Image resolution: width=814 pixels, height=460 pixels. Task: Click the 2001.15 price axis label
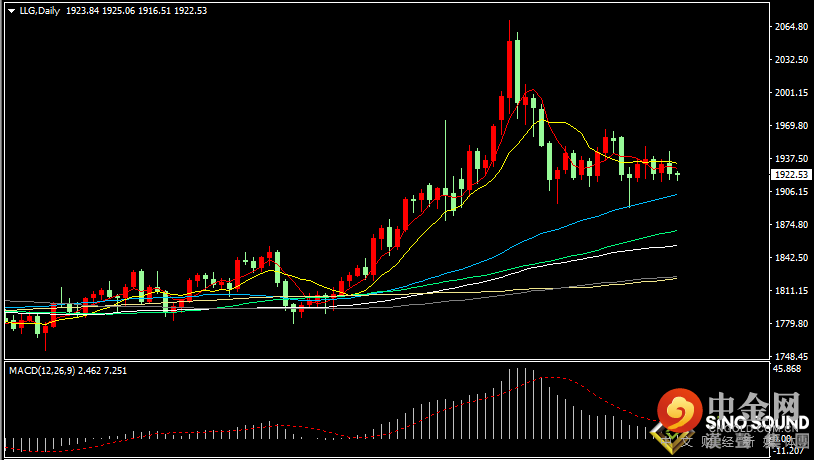coord(792,92)
